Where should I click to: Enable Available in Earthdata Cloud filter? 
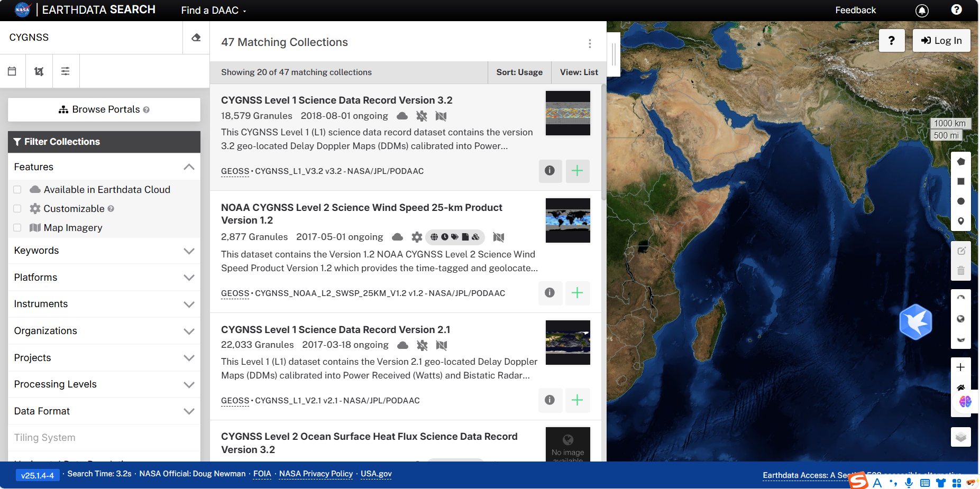(17, 190)
